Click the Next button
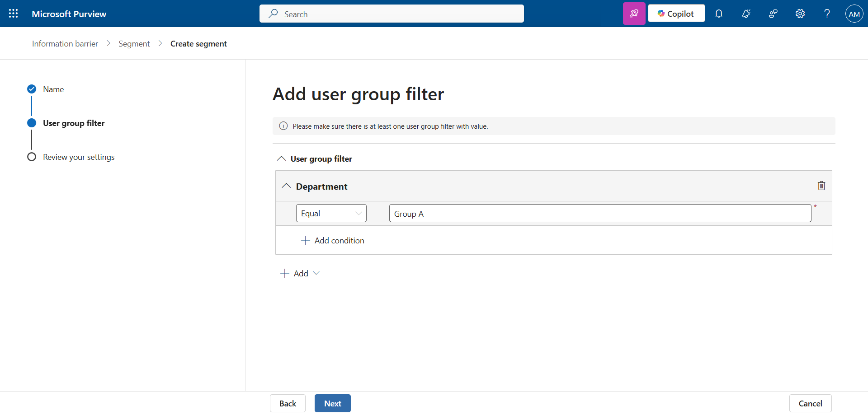Image resolution: width=868 pixels, height=415 pixels. pyautogui.click(x=332, y=403)
